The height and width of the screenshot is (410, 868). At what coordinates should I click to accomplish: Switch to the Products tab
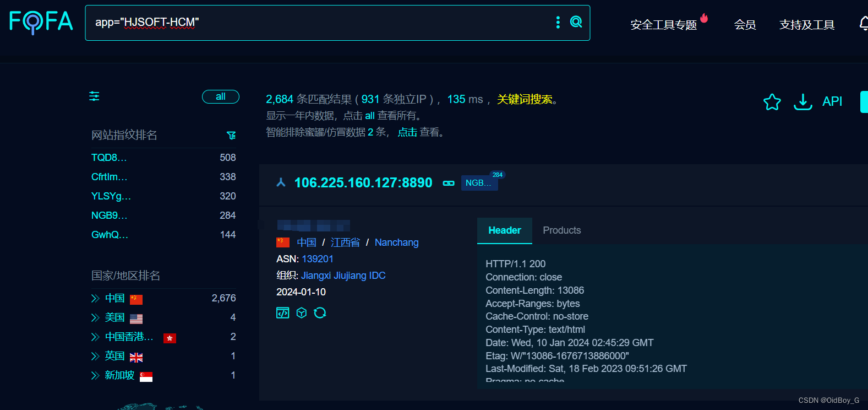pos(562,230)
